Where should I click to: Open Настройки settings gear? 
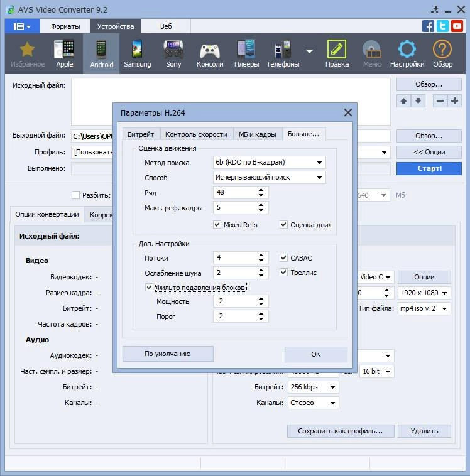coord(407,55)
